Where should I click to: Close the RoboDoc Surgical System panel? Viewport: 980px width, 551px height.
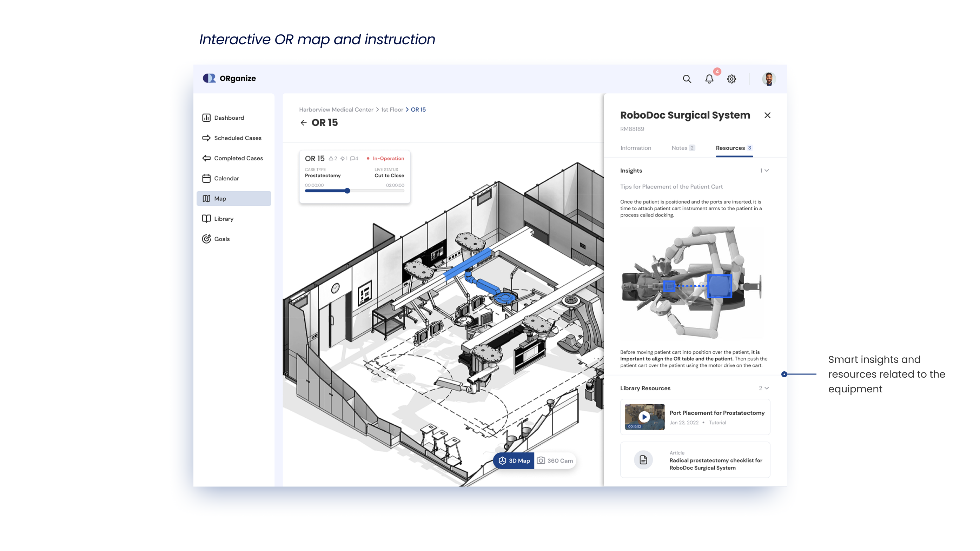point(767,115)
